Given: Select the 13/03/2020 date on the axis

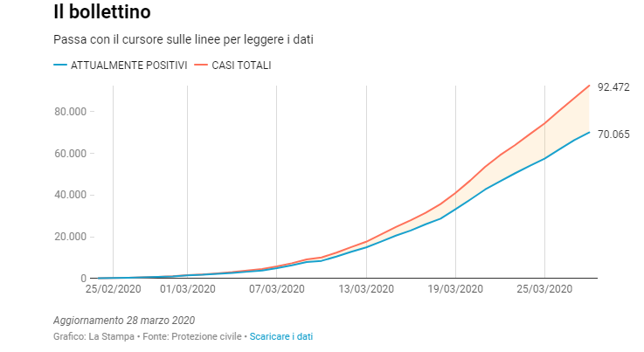Looking at the screenshot, I should tap(366, 289).
